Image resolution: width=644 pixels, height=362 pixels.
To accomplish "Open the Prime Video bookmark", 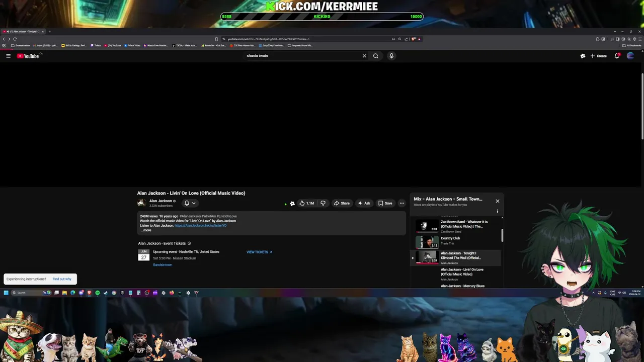I will point(132,45).
